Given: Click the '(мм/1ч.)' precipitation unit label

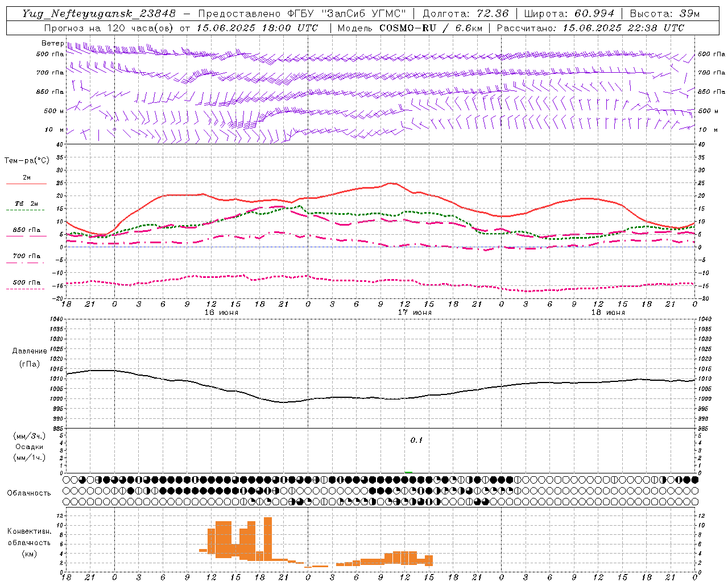Looking at the screenshot, I should point(30,458).
